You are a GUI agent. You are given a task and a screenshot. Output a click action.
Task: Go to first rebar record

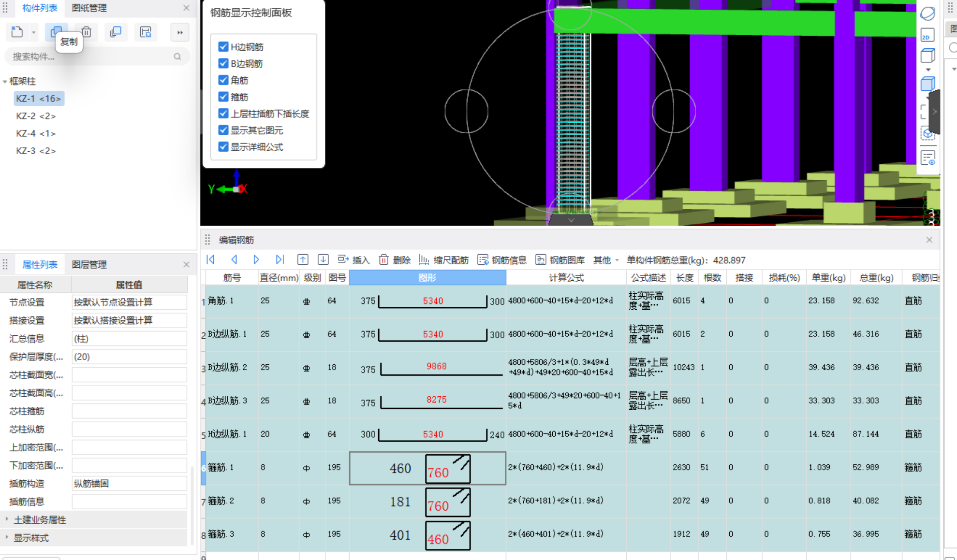[210, 259]
